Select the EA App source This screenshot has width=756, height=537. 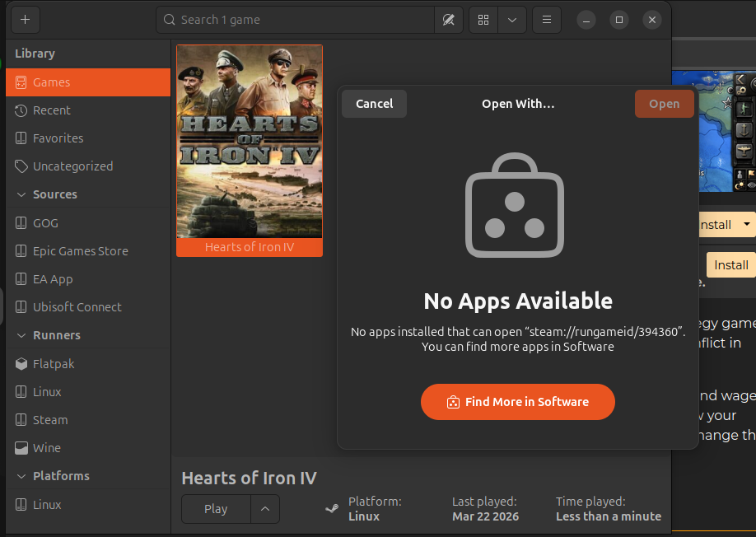tap(88, 279)
